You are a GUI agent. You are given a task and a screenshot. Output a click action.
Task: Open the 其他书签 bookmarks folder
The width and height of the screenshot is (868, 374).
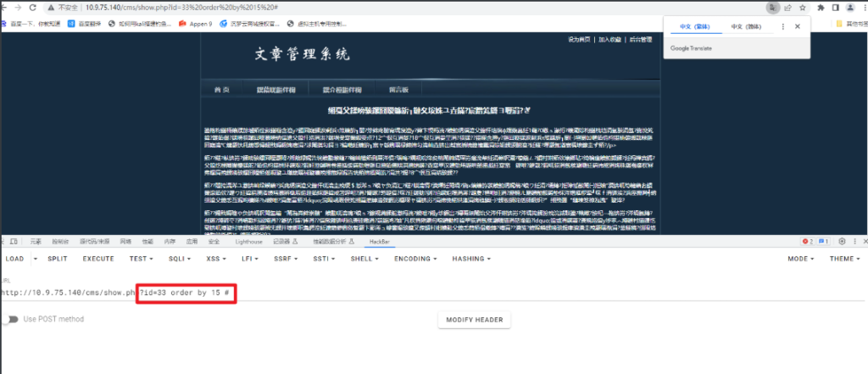coord(851,24)
